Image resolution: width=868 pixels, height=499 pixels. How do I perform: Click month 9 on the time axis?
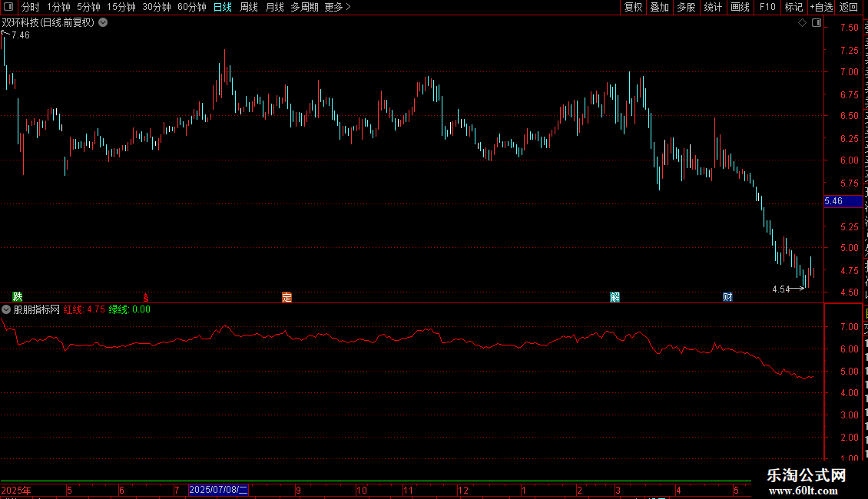coord(298,491)
